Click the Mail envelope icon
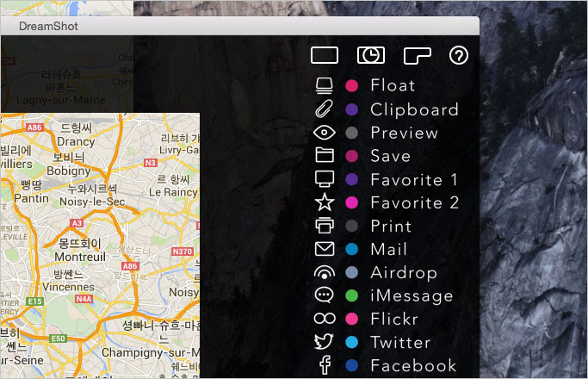588x379 pixels. (x=325, y=249)
